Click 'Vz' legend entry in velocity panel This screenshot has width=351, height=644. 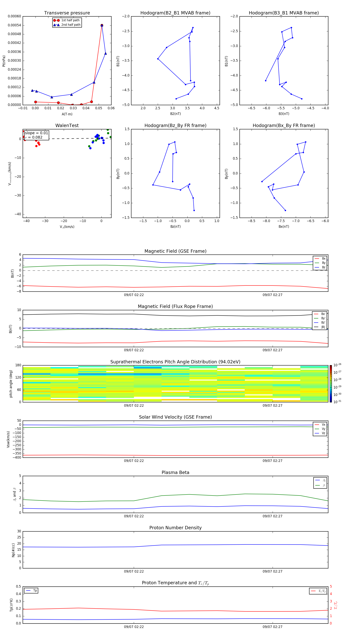320,433
